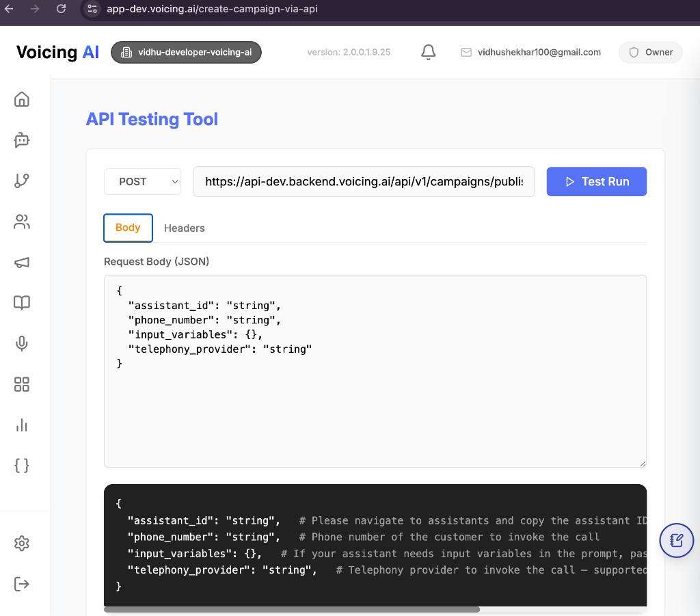The width and height of the screenshot is (700, 616).
Task: Open the git branch workflow icon
Action: pos(21,180)
